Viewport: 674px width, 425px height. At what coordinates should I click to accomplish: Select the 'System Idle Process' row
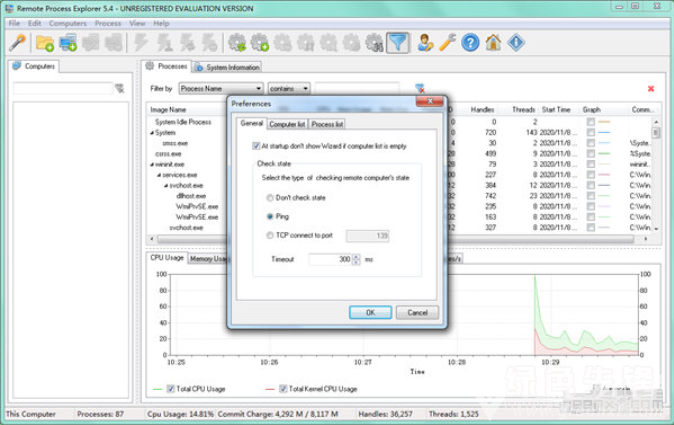point(183,122)
